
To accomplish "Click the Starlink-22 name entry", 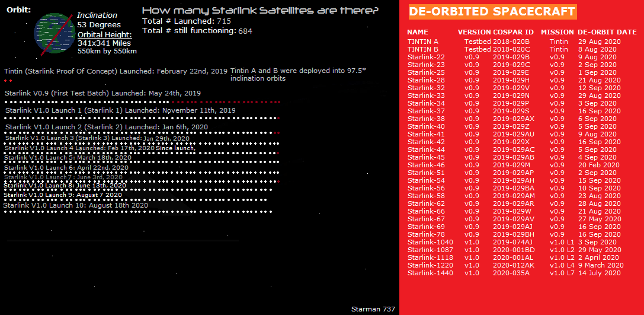I will pos(426,57).
